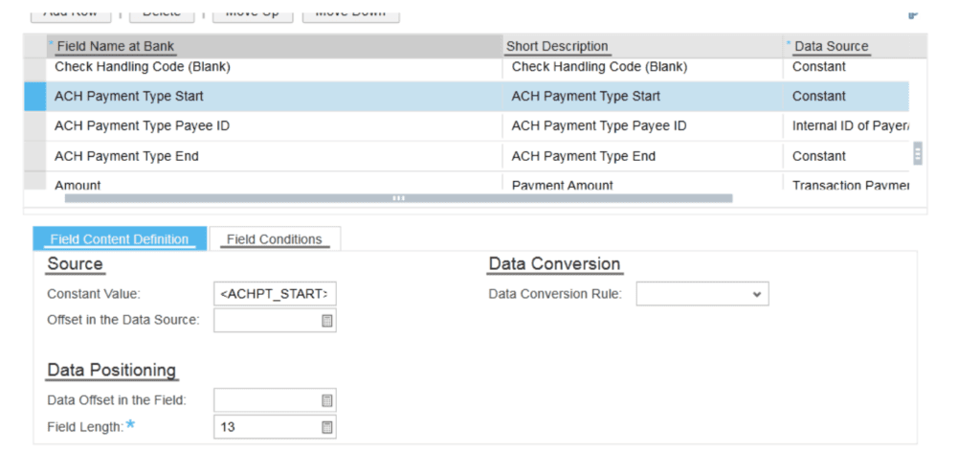Sort by the Field Name at Bank column header
The width and height of the screenshot is (980, 475).
click(x=275, y=46)
